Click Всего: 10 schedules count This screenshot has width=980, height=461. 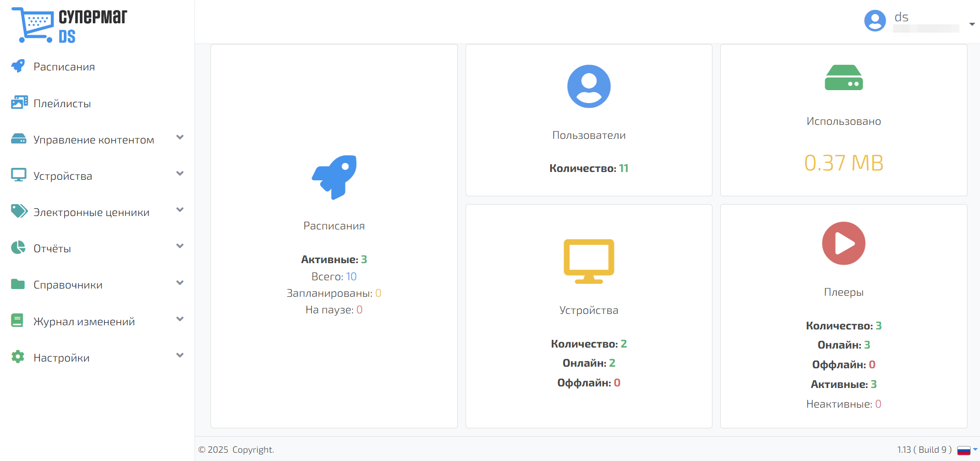point(334,277)
